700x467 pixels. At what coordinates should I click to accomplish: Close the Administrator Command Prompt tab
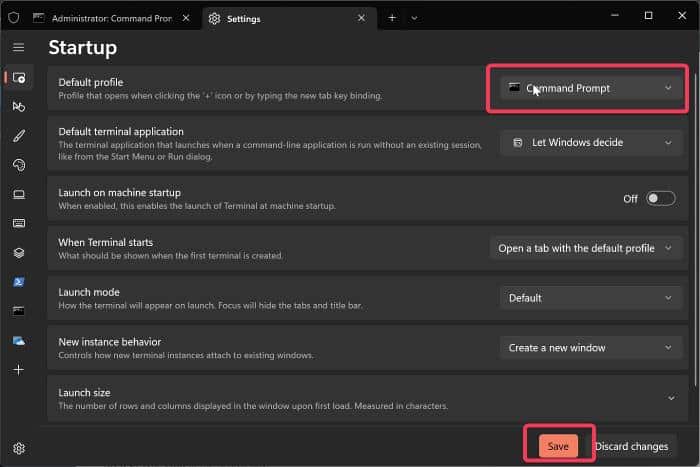[x=186, y=18]
